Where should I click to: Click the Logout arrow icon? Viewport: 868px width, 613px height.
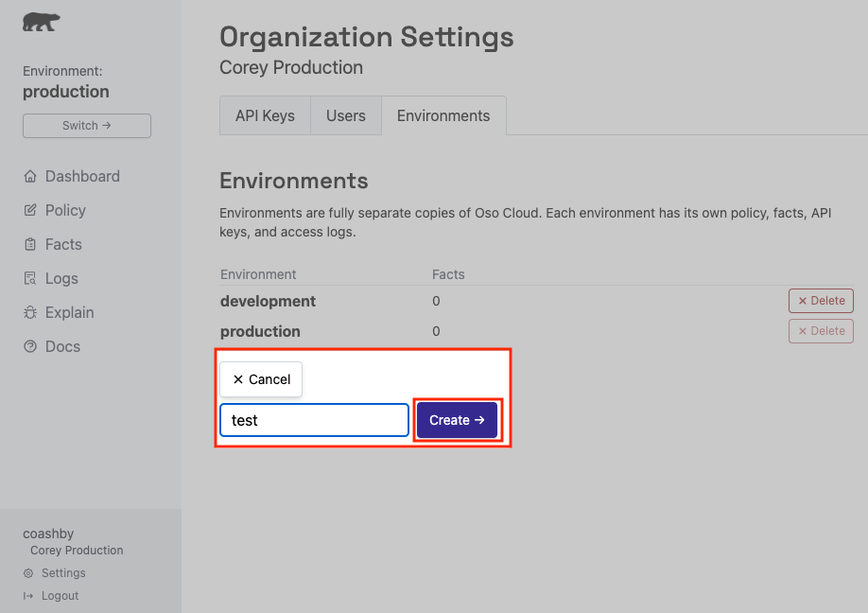pyautogui.click(x=28, y=596)
